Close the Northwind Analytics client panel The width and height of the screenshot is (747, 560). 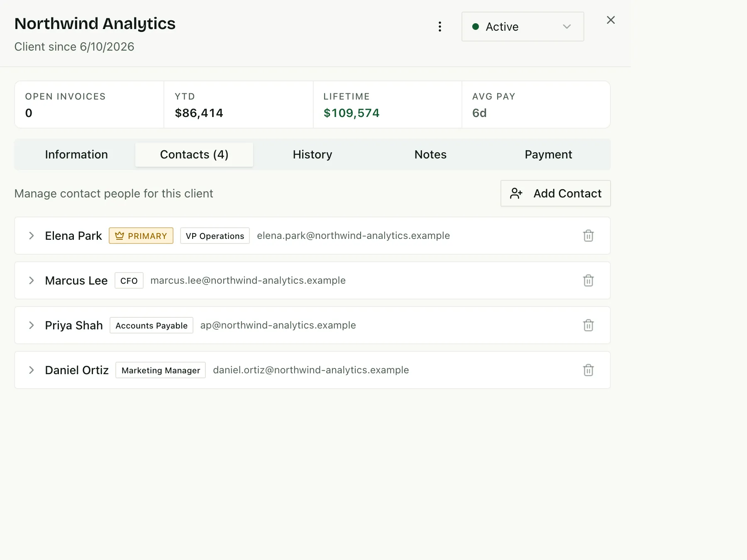tap(610, 20)
